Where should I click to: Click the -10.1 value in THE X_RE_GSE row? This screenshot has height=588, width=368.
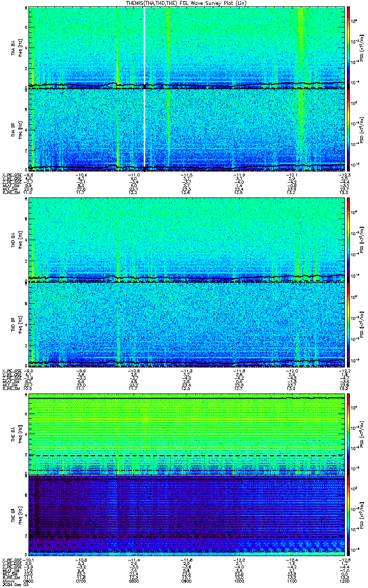click(29, 560)
